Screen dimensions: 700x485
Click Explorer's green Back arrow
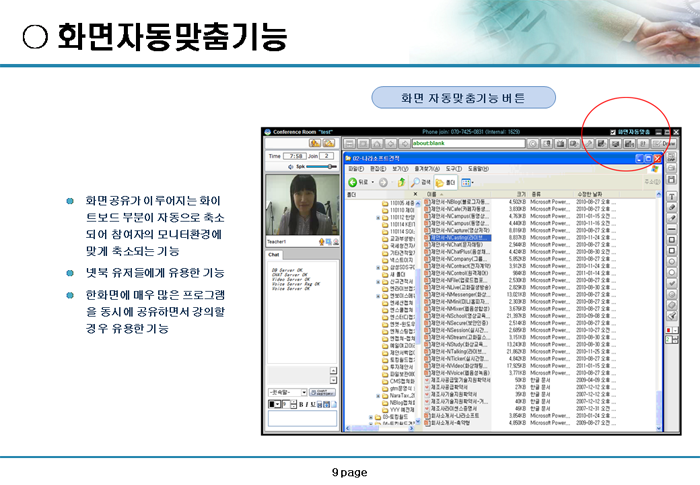pyautogui.click(x=353, y=182)
